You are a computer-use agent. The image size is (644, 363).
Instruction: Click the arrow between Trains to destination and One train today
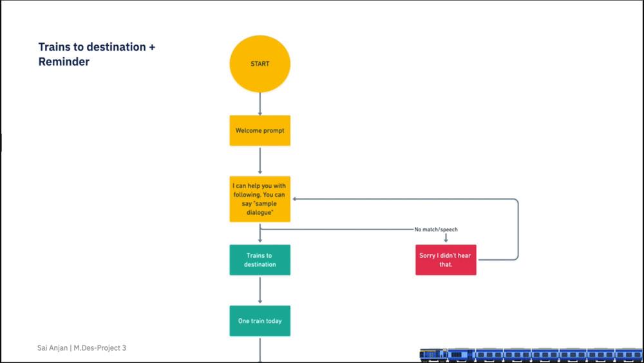click(260, 290)
